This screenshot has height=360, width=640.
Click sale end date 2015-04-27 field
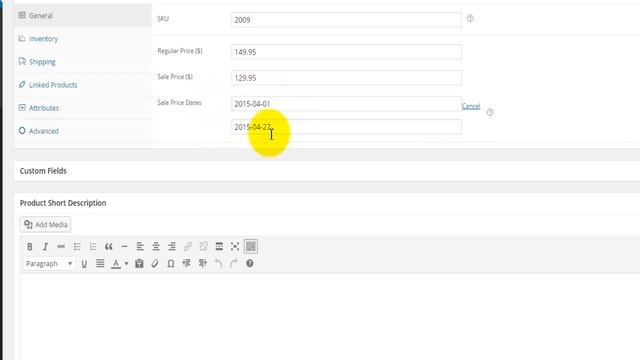click(346, 127)
